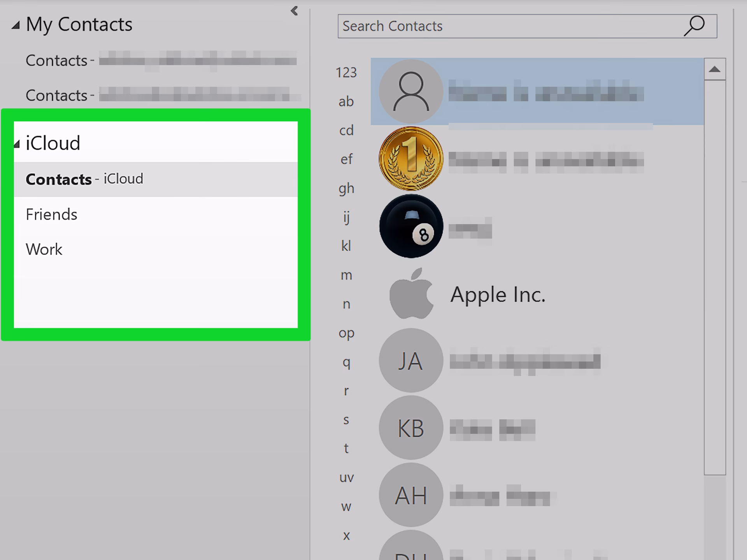Jump to ij in the alphabet index
747x560 pixels.
click(x=346, y=217)
